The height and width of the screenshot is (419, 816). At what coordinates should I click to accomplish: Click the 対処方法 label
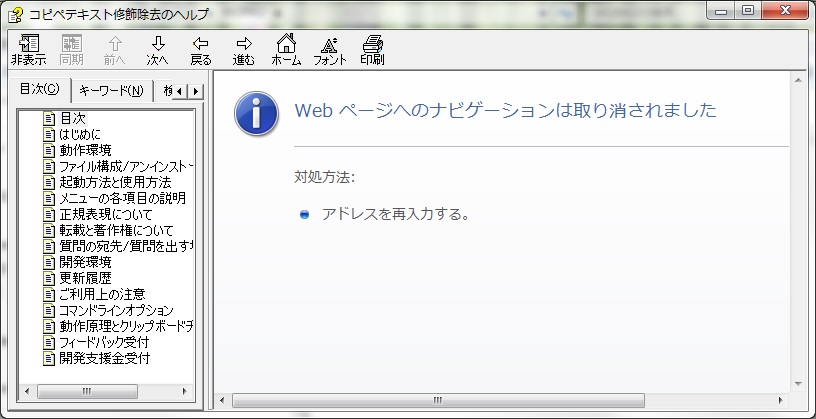coord(324,177)
